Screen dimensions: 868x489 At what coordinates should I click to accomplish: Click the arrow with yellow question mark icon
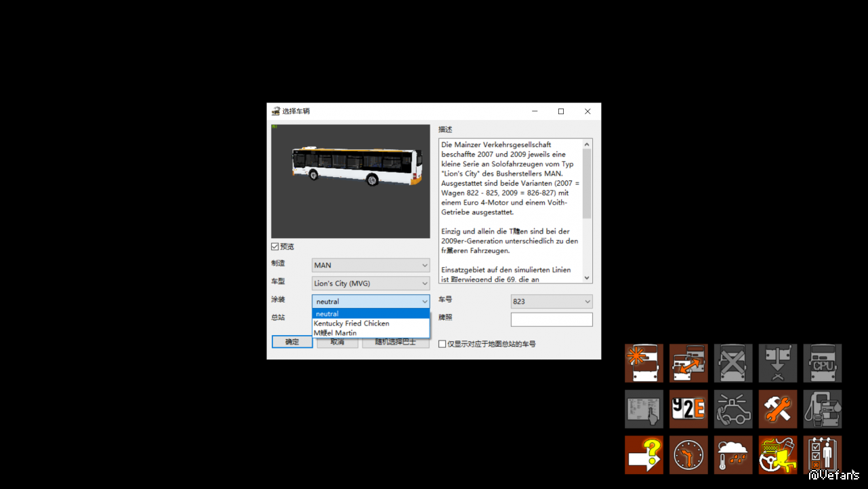pos(644,454)
